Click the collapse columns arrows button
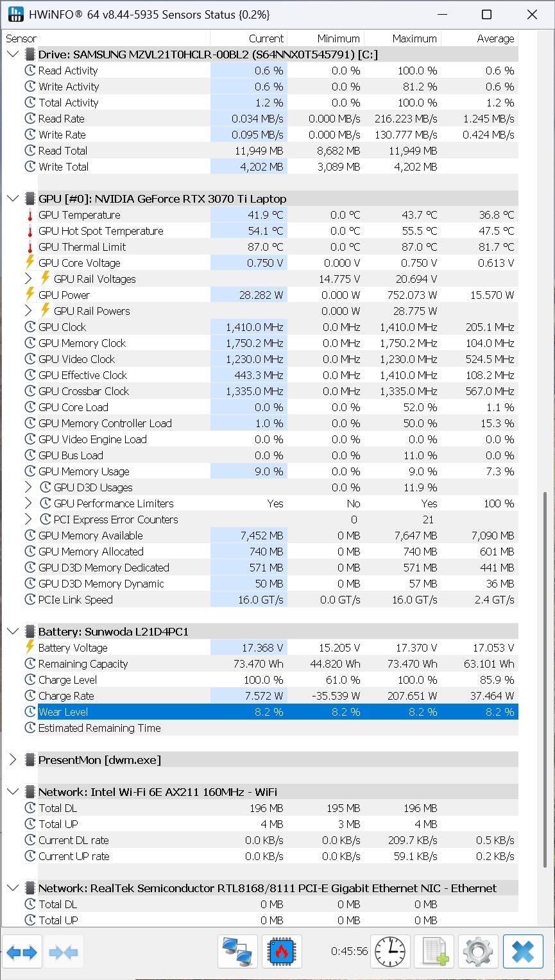Image resolution: width=555 pixels, height=980 pixels. pos(63,952)
